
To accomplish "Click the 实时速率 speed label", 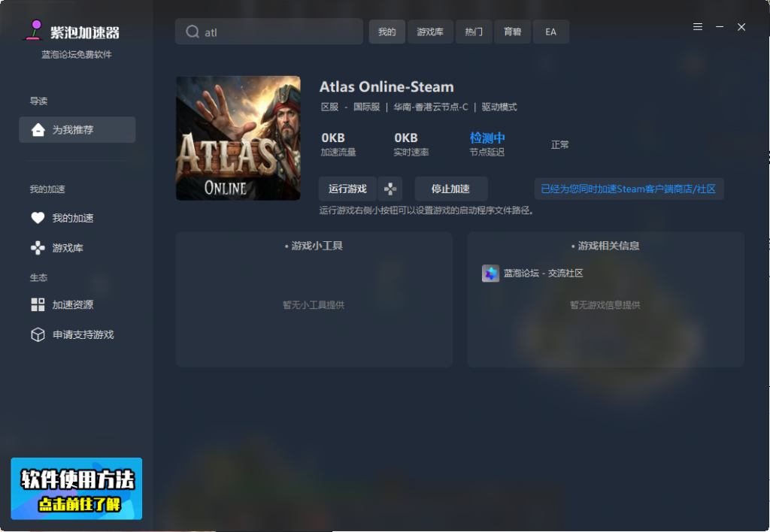I will [x=411, y=153].
